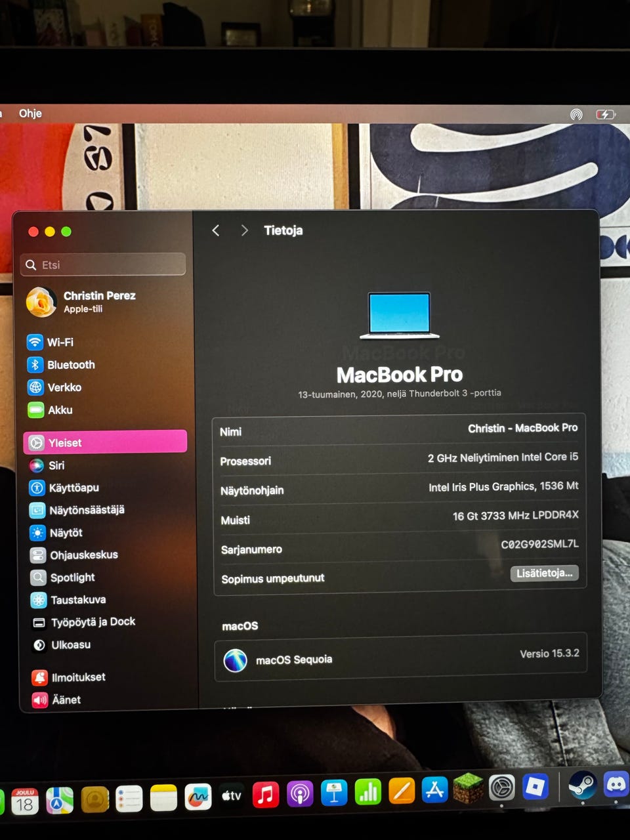Launch Keynote from the Dock
The image size is (630, 840).
pyautogui.click(x=334, y=793)
